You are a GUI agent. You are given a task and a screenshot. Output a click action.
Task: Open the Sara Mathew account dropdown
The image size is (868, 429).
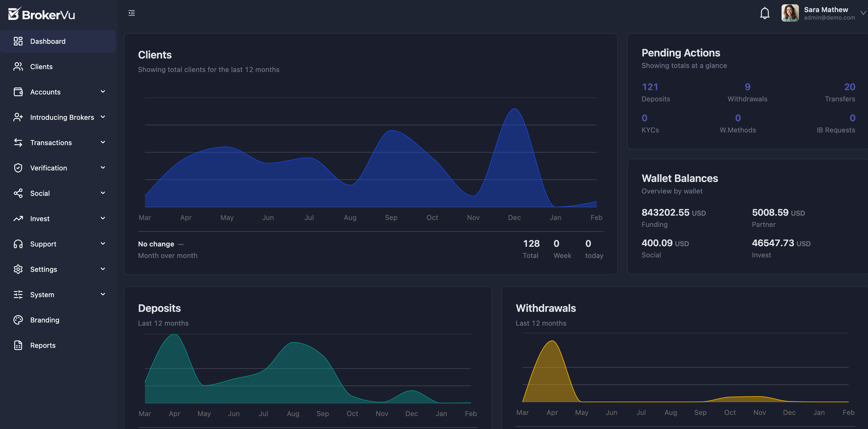point(863,14)
